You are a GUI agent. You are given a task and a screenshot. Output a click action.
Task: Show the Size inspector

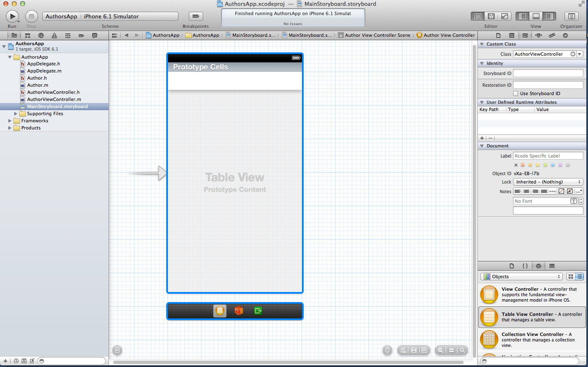pos(552,36)
